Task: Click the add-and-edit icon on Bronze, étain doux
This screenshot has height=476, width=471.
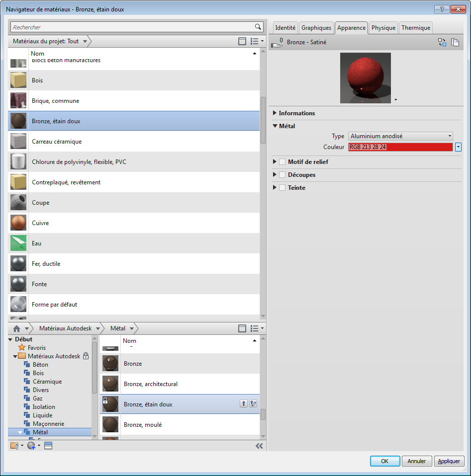Action: click(x=253, y=403)
